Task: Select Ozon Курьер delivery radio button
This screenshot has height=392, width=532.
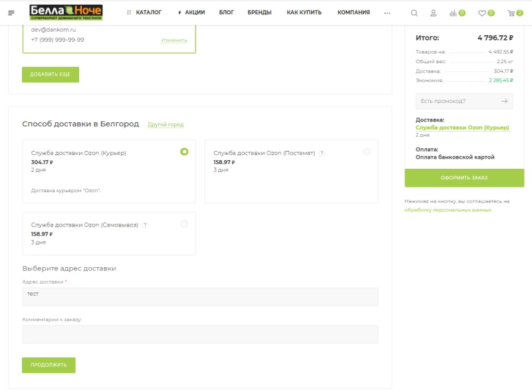Action: pos(184,151)
